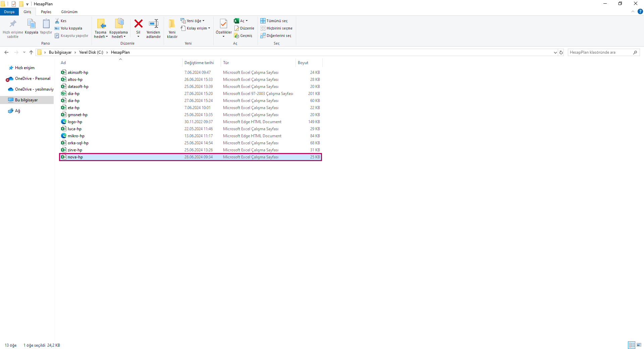The height and width of the screenshot is (349, 644).
Task: Click the search magnifier icon
Action: click(x=635, y=52)
